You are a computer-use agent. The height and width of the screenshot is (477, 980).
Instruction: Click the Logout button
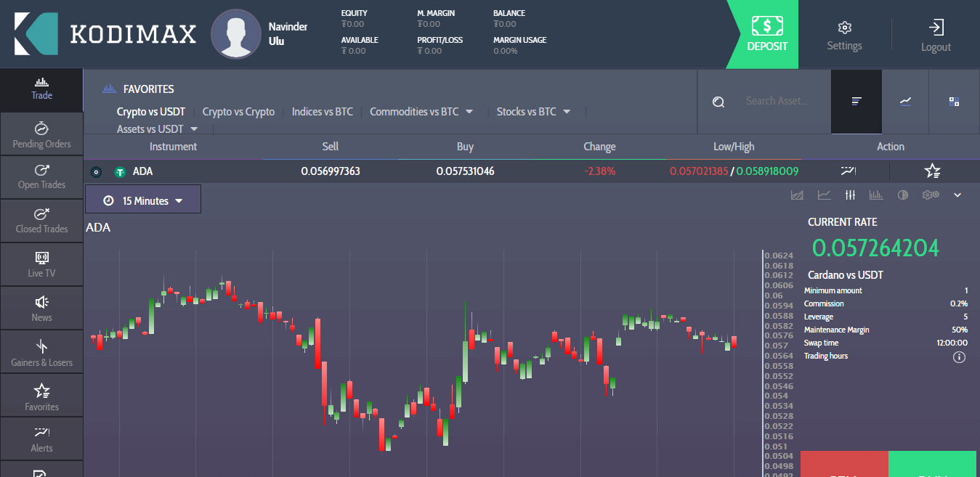tap(935, 34)
